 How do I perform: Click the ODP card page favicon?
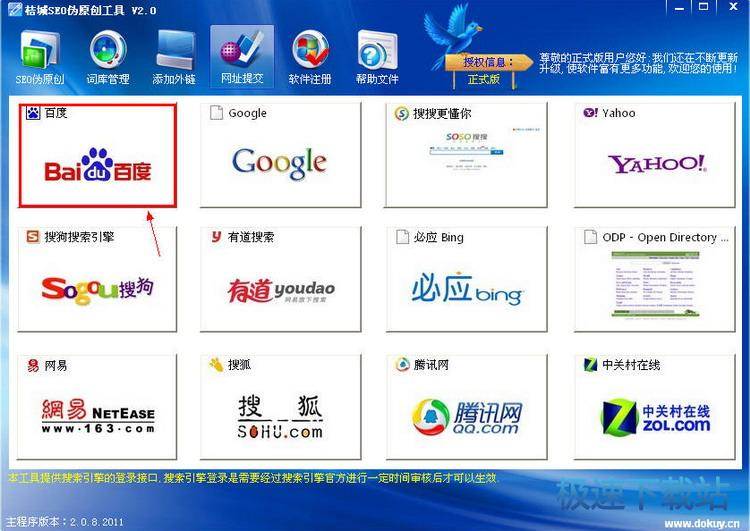[x=590, y=237]
